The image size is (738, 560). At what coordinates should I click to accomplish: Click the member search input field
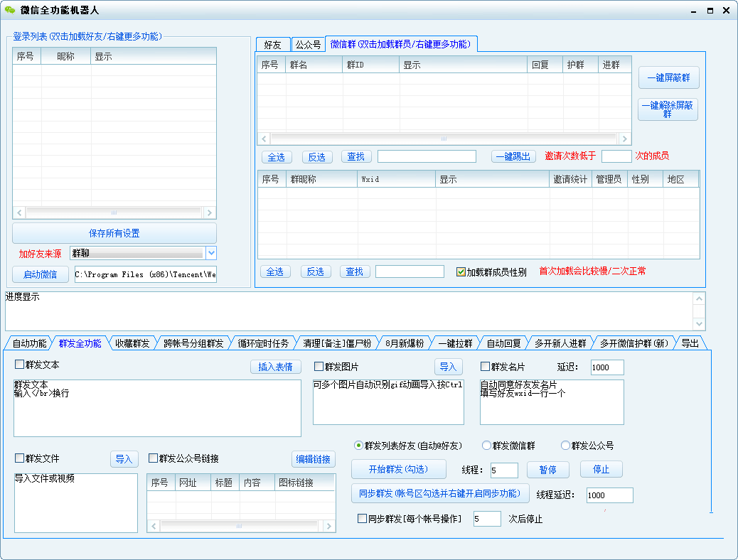[x=410, y=271]
